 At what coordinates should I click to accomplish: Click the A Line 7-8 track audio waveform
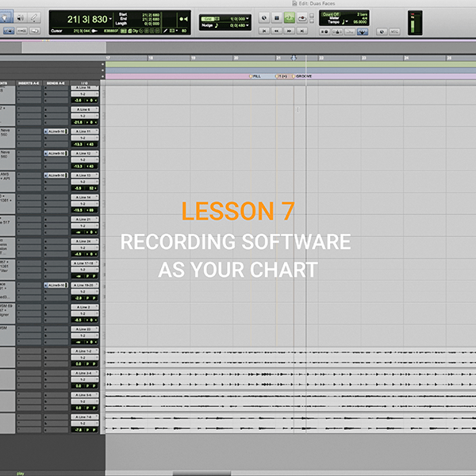[290, 423]
